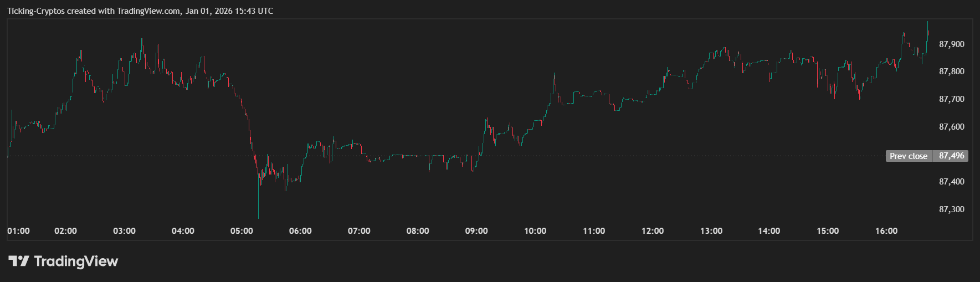Click the 01:00 time axis label

18,231
